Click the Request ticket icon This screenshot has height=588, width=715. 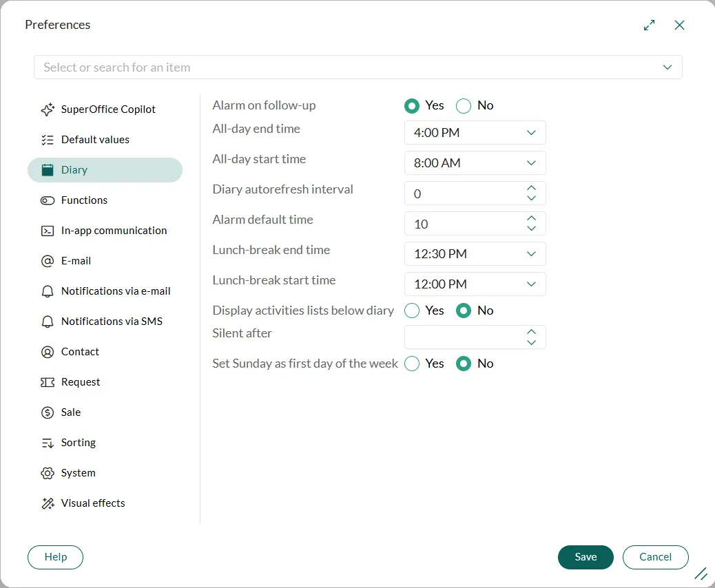point(48,382)
